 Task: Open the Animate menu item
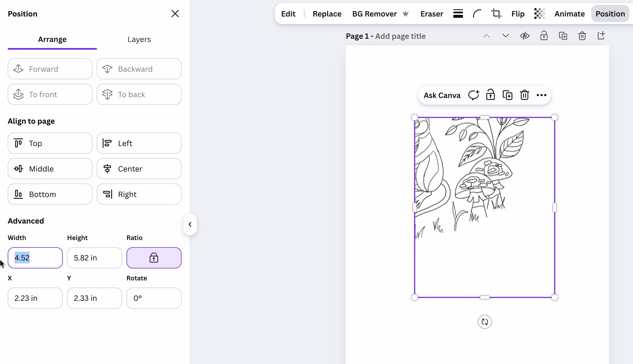point(569,14)
